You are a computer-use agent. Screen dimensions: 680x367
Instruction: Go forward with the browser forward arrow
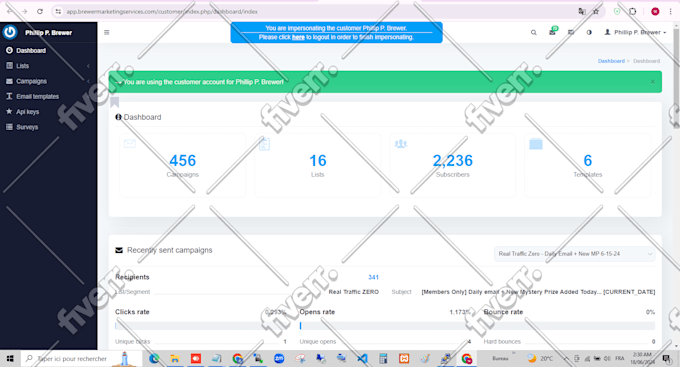24,11
